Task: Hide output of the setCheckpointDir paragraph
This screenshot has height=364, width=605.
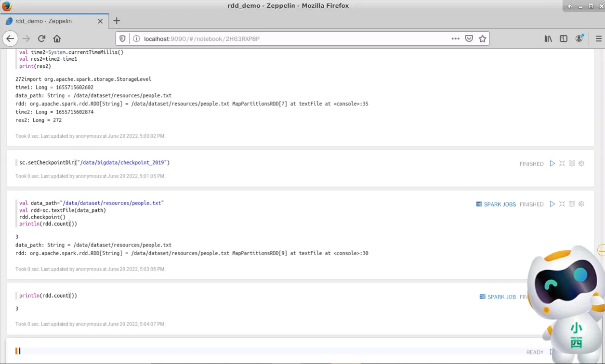Action: pyautogui.click(x=572, y=164)
